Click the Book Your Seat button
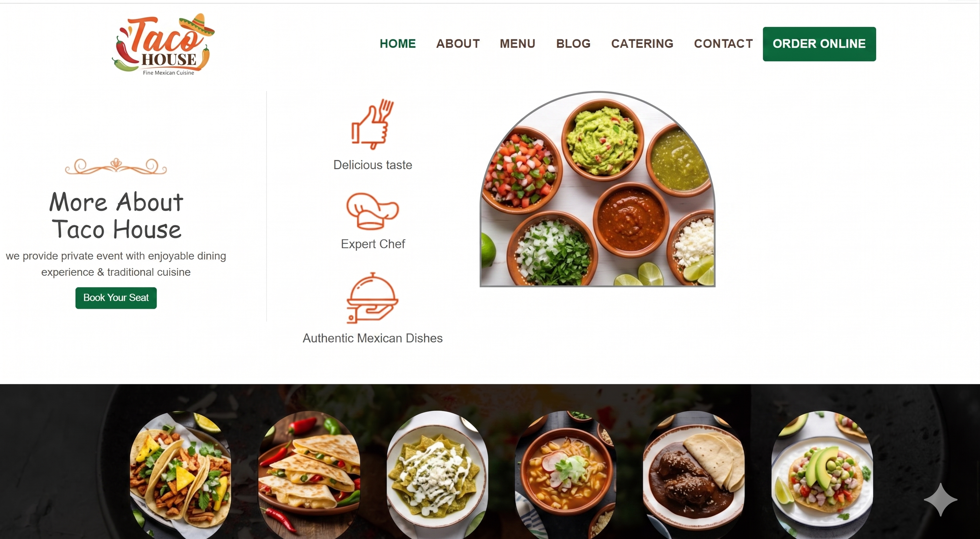 pyautogui.click(x=116, y=298)
